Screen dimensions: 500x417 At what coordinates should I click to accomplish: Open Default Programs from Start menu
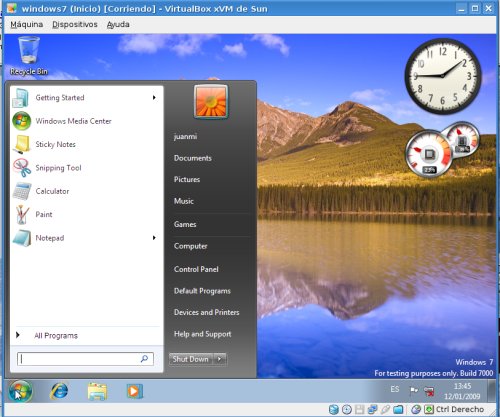point(202,291)
